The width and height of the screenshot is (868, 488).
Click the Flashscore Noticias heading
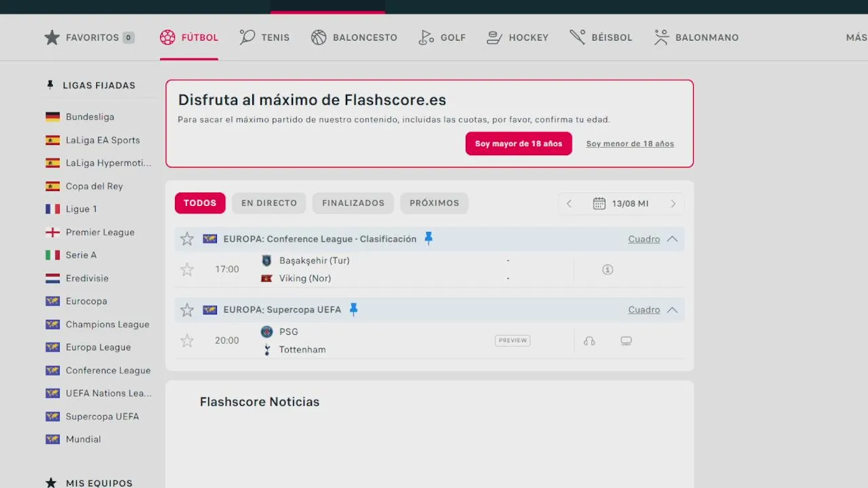[259, 402]
